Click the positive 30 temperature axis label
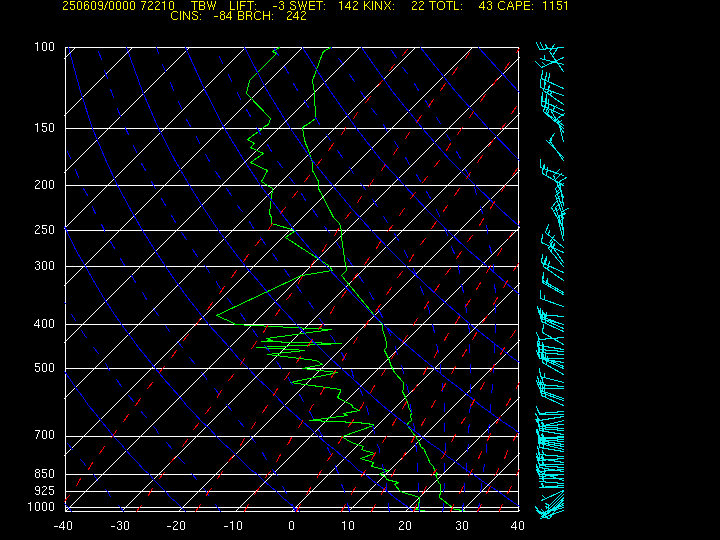Viewport: 720px width, 540px height. (x=461, y=526)
